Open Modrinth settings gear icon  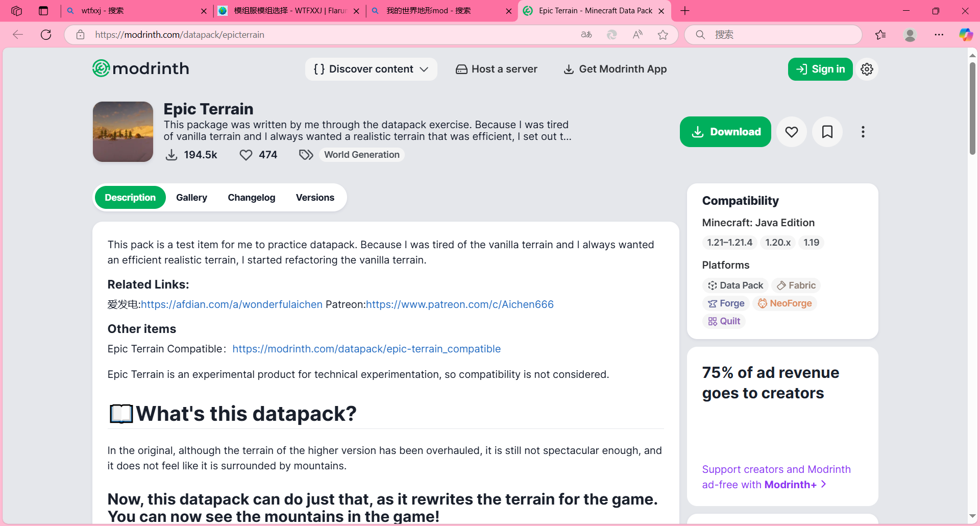867,69
